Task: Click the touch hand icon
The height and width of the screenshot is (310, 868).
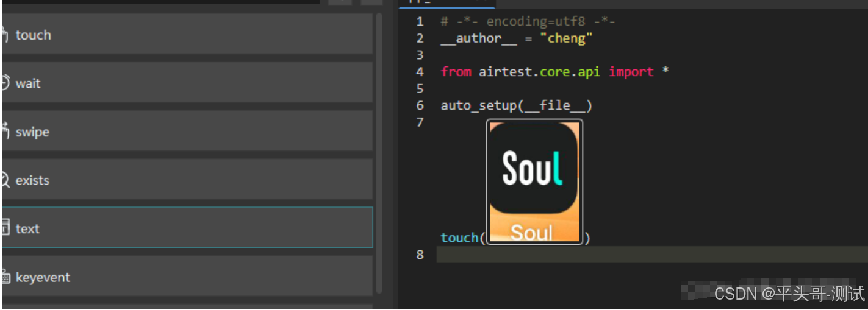Action: (x=5, y=35)
